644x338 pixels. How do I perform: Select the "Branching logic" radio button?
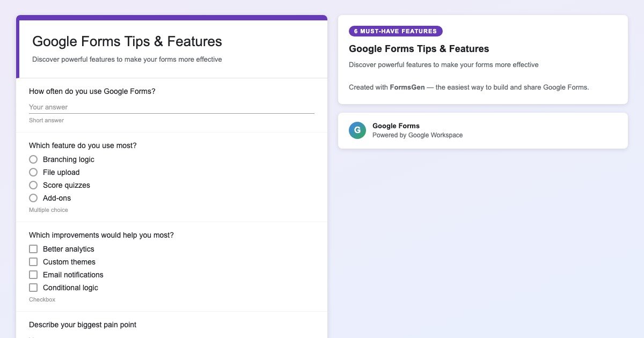(33, 159)
